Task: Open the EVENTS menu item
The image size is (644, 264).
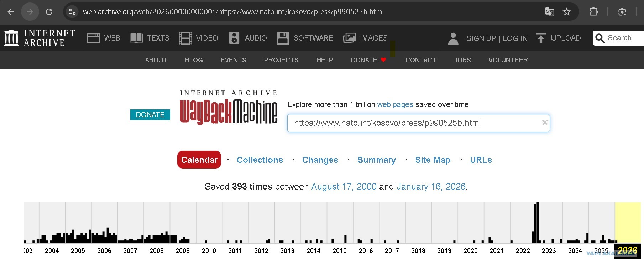Action: click(233, 60)
